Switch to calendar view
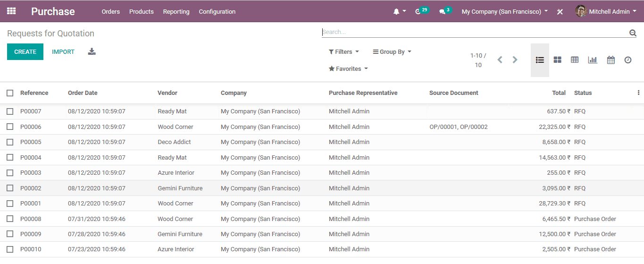Image resolution: width=644 pixels, height=264 pixels. point(611,60)
